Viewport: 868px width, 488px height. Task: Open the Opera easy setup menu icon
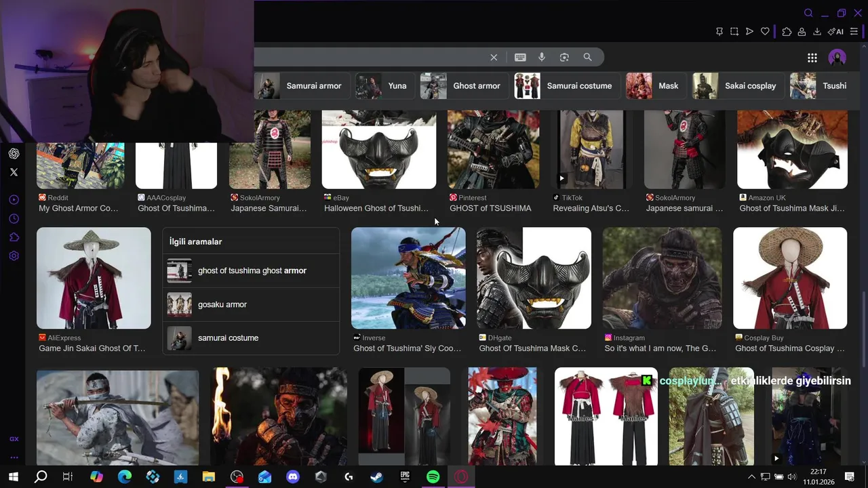tap(854, 32)
